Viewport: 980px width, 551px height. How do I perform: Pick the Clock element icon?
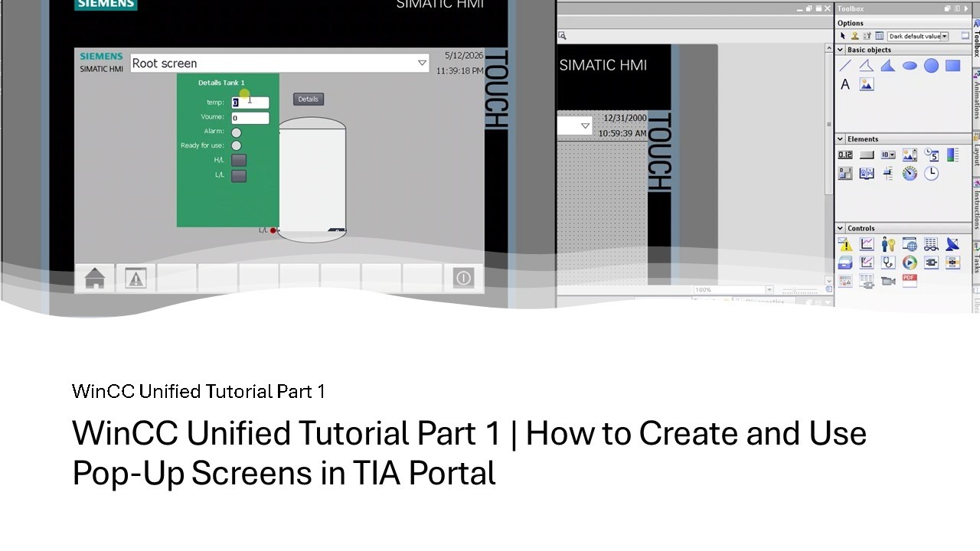coord(931,173)
